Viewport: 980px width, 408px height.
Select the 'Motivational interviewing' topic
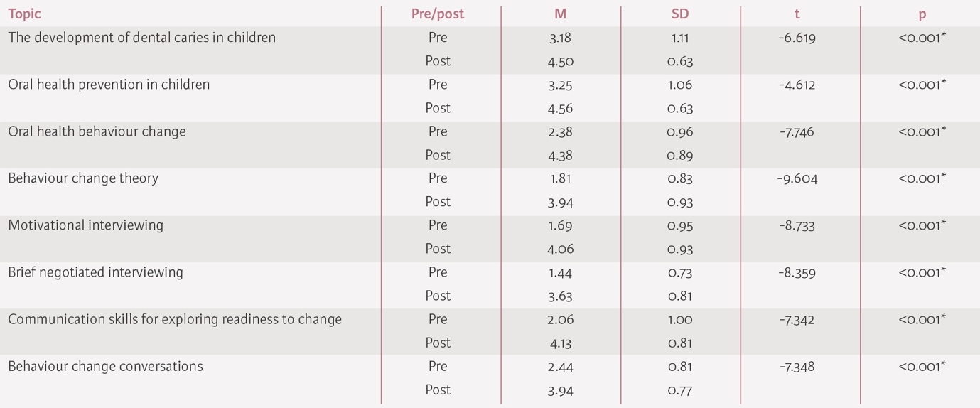pyautogui.click(x=85, y=225)
